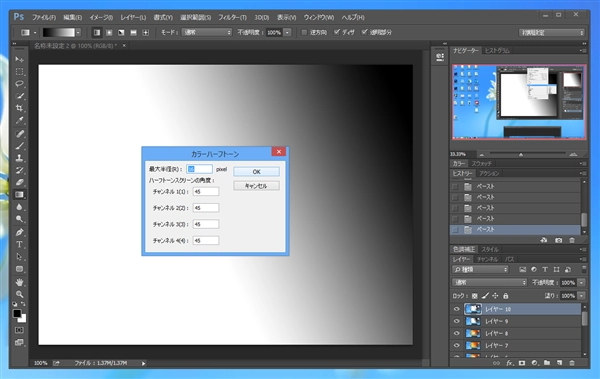Select the Lasso tool

(x=19, y=84)
